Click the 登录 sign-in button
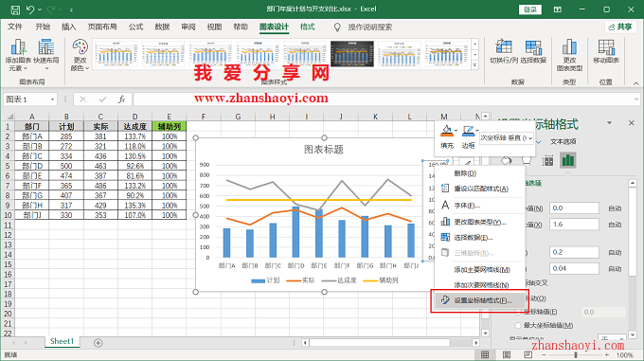 pyautogui.click(x=530, y=9)
